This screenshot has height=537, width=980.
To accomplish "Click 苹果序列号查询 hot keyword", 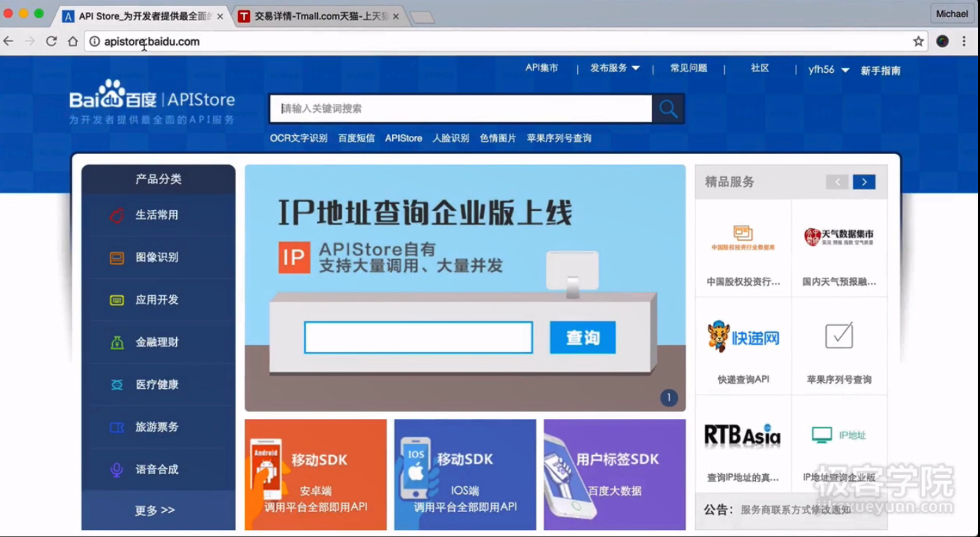I will click(559, 138).
